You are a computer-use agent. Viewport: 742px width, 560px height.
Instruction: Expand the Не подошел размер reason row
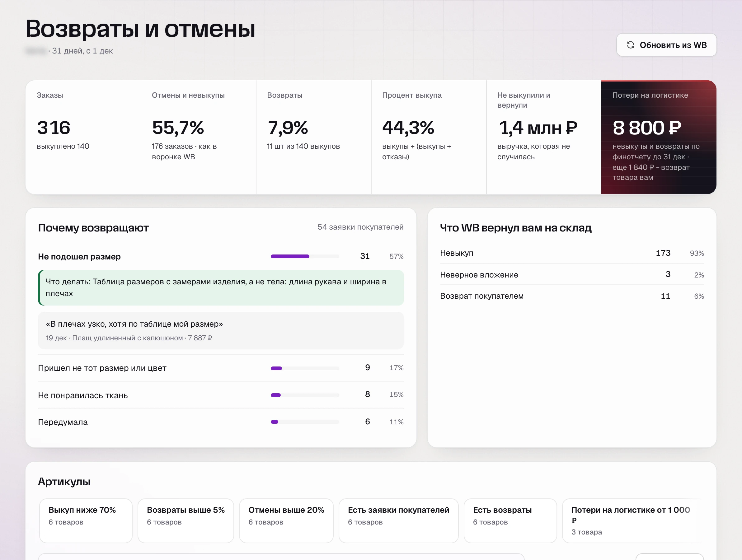(221, 257)
